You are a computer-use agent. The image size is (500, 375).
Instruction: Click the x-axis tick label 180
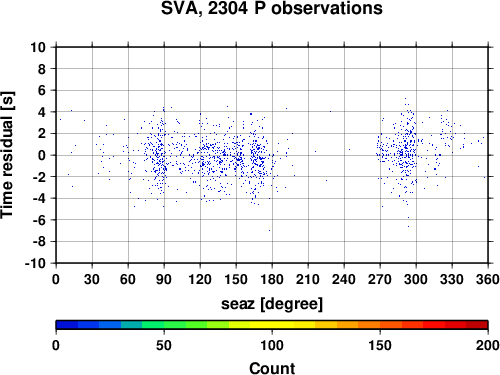click(272, 279)
